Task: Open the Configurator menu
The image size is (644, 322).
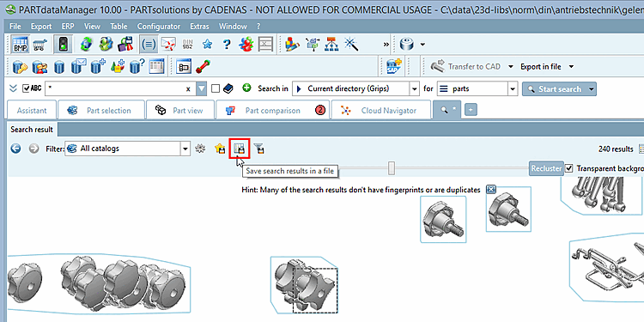Action: [159, 27]
